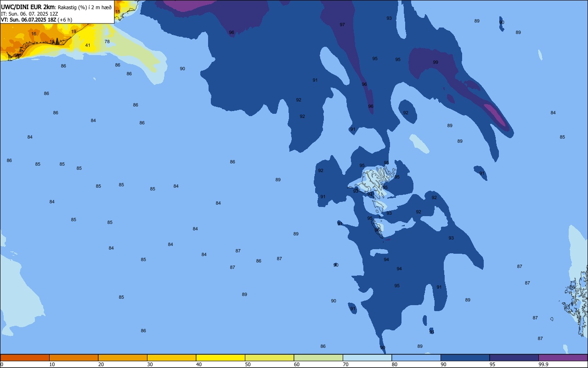The width and height of the screenshot is (588, 368).
Task: Click the pale green 60–70 legend swatch
Action: [x=318, y=358]
